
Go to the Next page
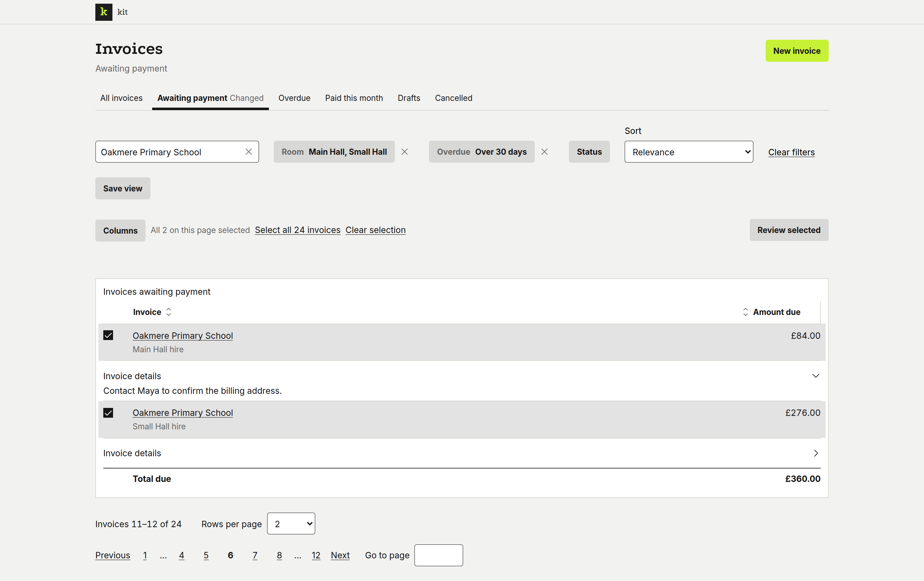click(x=340, y=555)
